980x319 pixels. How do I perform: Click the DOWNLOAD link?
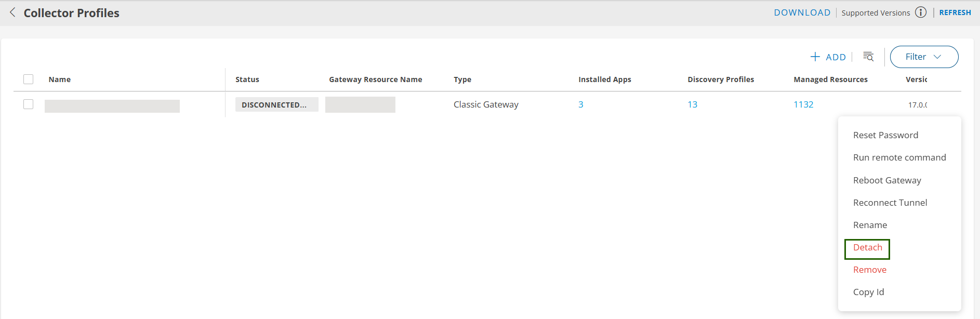pos(802,12)
